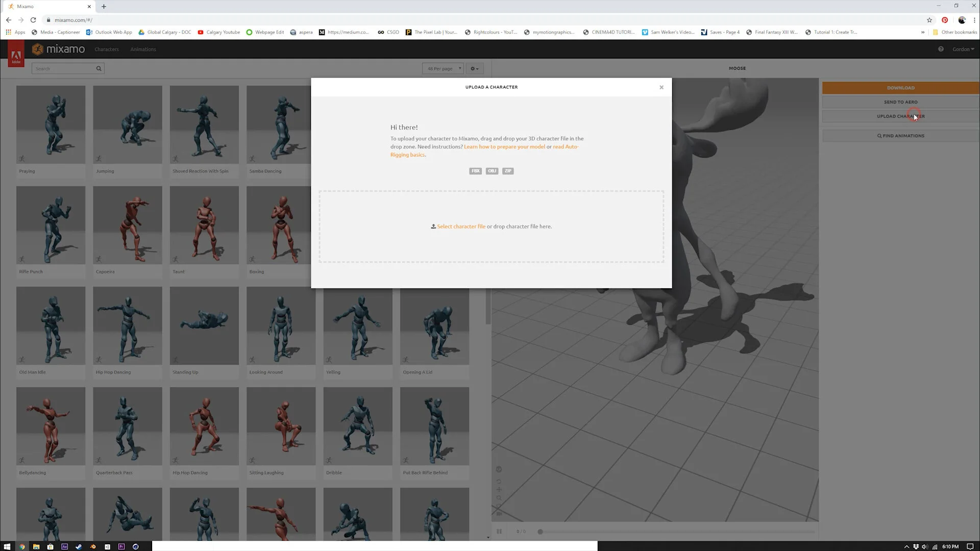The width and height of the screenshot is (980, 551).
Task: Click the animation timeline slider handle
Action: (540, 532)
